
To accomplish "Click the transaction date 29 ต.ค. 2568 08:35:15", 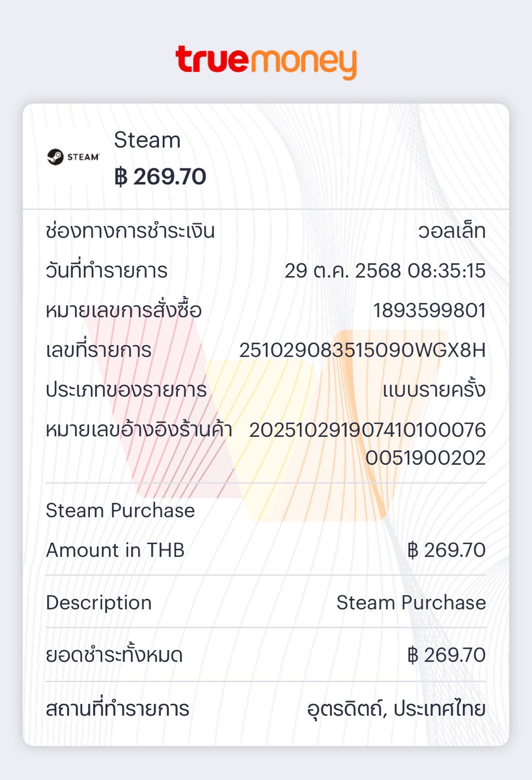I will pyautogui.click(x=384, y=271).
